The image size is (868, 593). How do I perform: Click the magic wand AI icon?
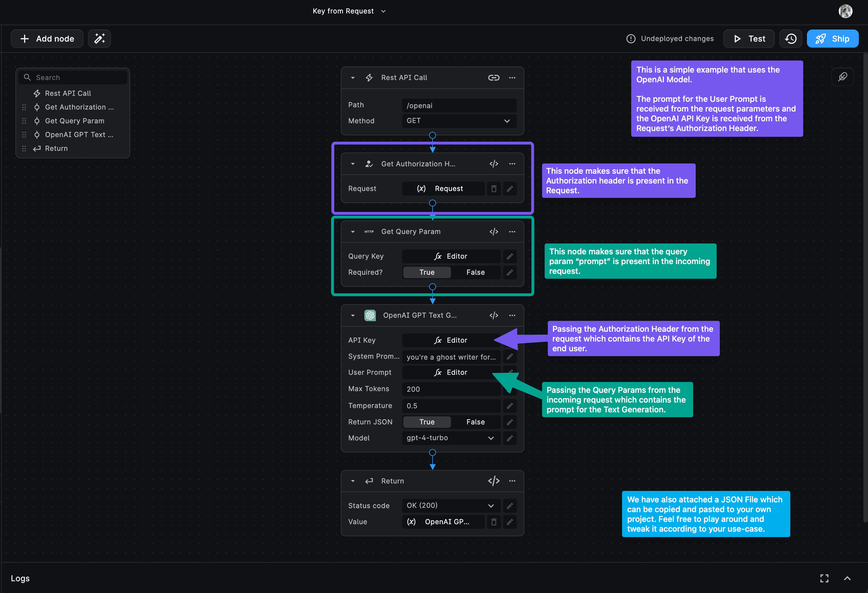point(99,38)
